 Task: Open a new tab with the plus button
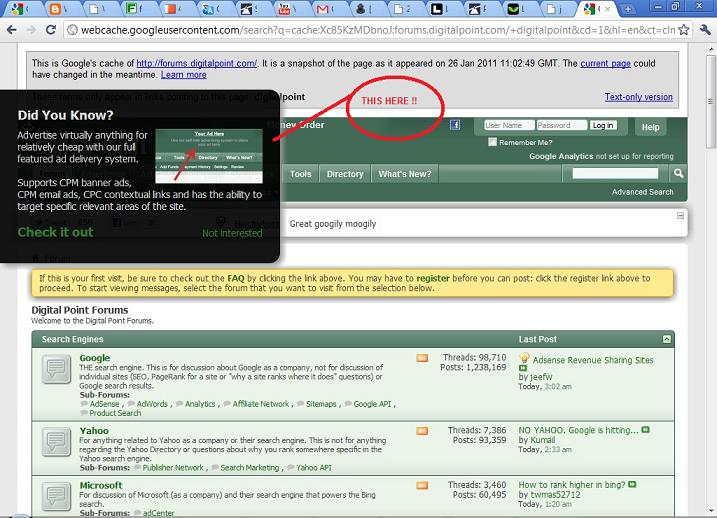(628, 9)
